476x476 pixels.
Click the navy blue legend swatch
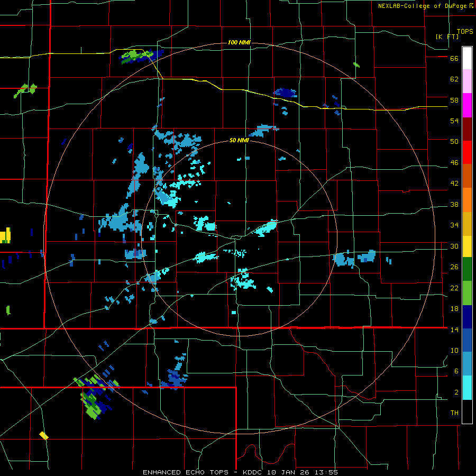tap(467, 317)
